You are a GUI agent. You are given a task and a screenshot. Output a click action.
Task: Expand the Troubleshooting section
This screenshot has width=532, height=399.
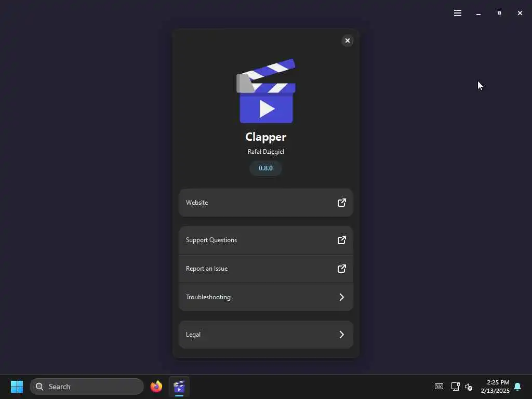point(265,297)
